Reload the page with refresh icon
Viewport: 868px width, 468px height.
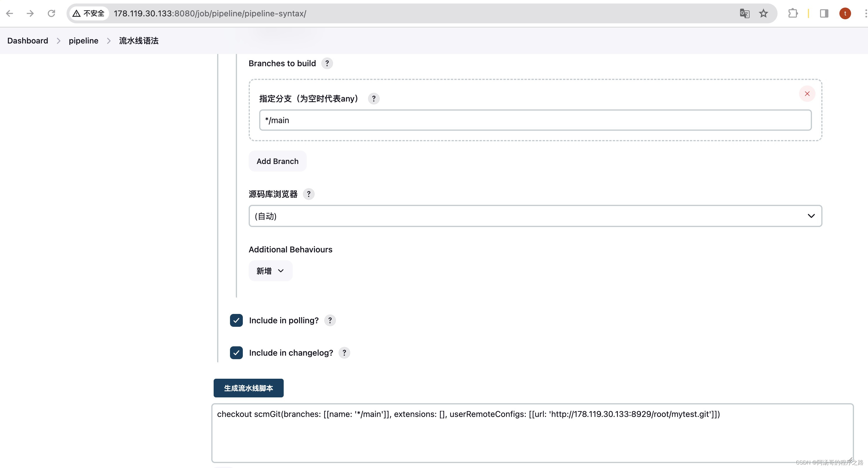[51, 13]
